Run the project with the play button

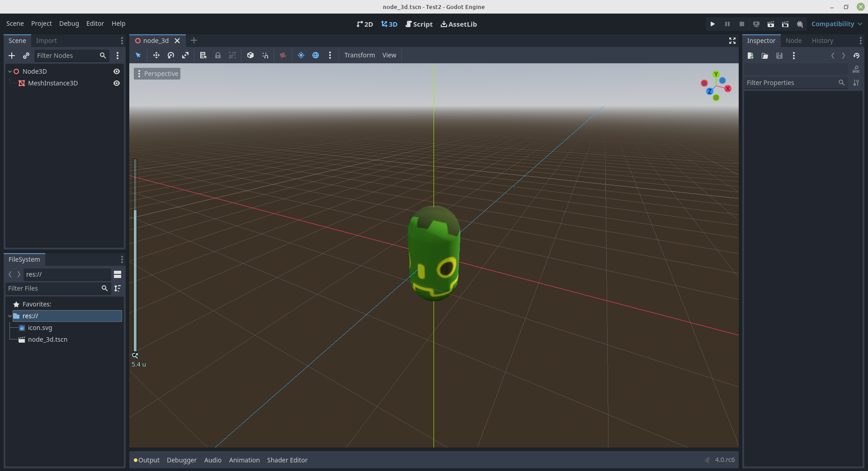coord(712,24)
